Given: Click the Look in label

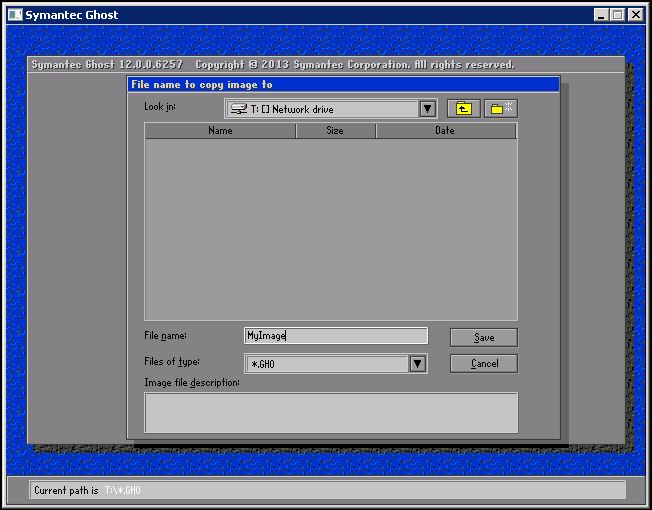Looking at the screenshot, I should [x=160, y=107].
